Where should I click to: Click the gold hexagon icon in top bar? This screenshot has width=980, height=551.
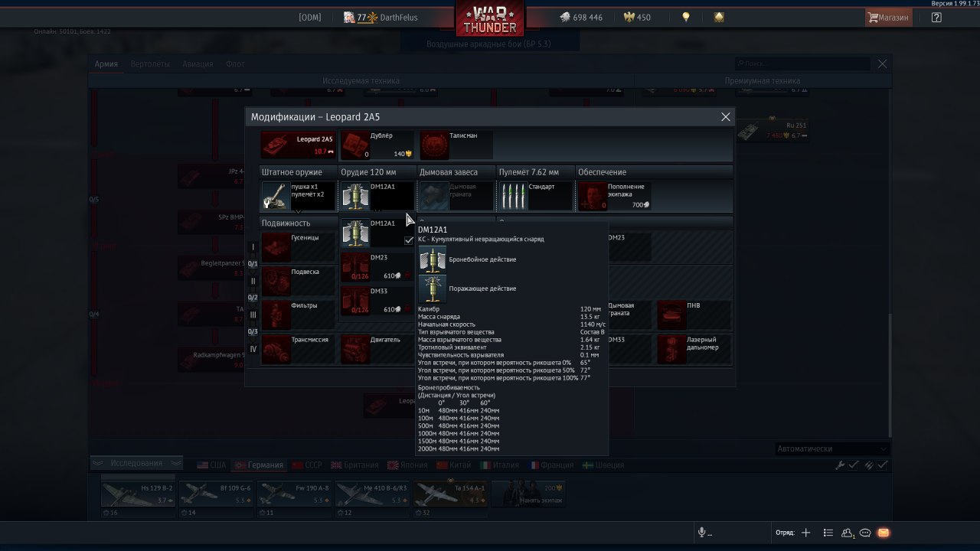pyautogui.click(x=719, y=17)
